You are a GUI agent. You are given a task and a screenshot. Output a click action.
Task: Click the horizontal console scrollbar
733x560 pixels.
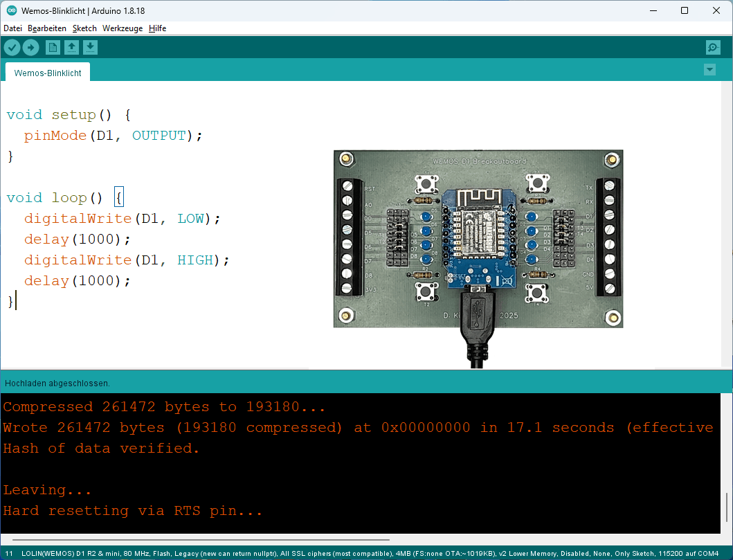pyautogui.click(x=201, y=539)
